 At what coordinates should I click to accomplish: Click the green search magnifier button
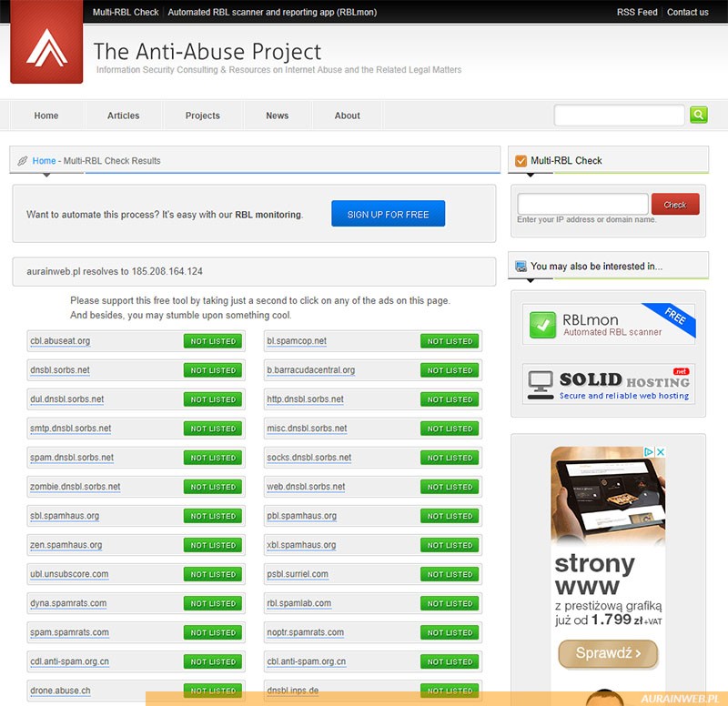pyautogui.click(x=698, y=115)
